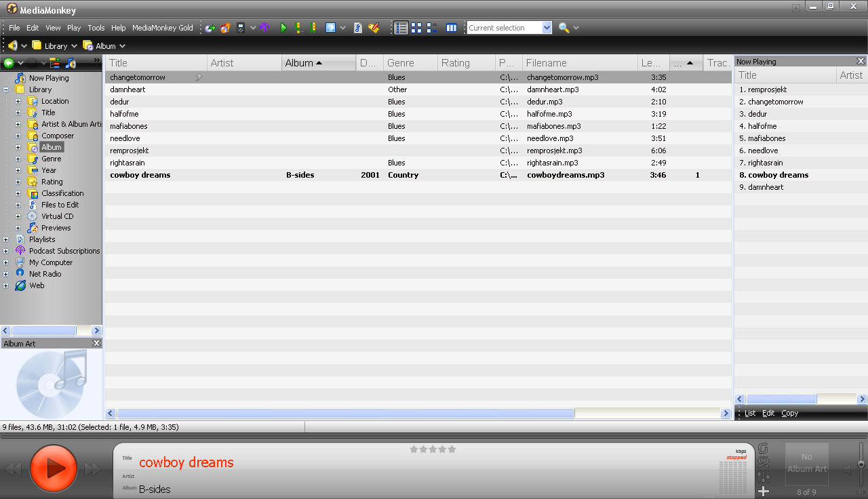This screenshot has height=499, width=868.
Task: Click List in Now Playing panel footer
Action: [x=750, y=413]
